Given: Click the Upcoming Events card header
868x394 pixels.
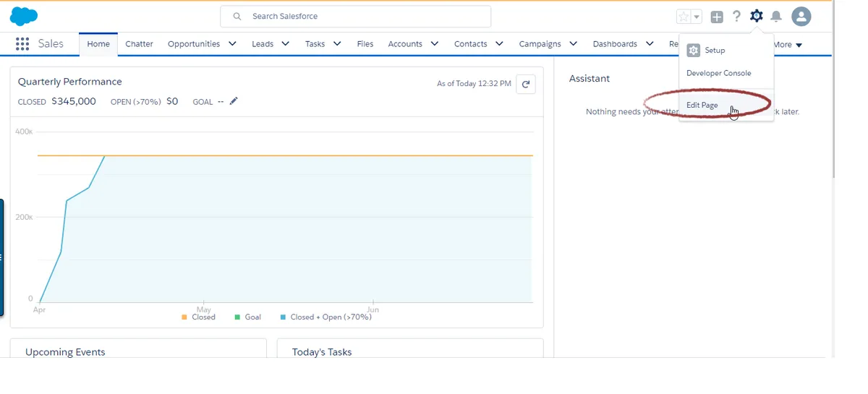Looking at the screenshot, I should pos(65,352).
